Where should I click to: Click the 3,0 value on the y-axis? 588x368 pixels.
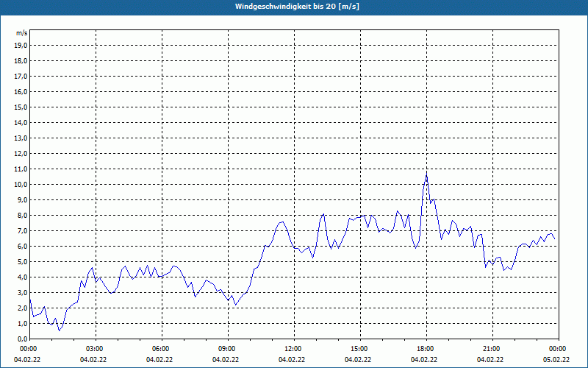pos(22,292)
